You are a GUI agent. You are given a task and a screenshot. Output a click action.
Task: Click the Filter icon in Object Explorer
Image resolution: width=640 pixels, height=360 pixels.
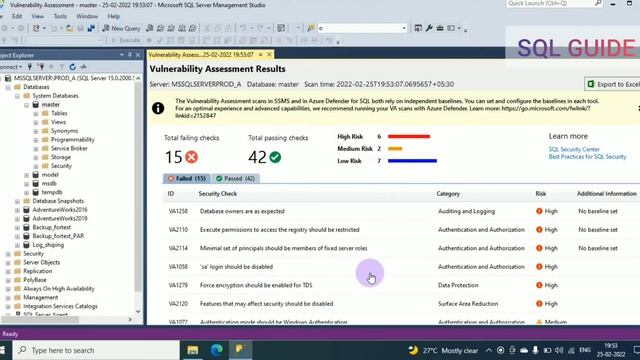coord(62,67)
